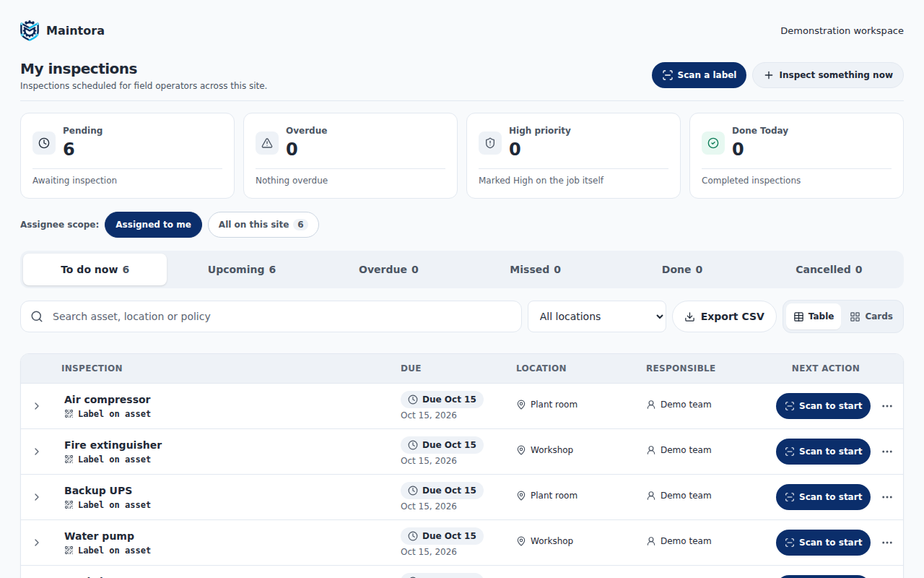Click the Overdue warning triangle icon
This screenshot has width=924, height=578.
point(267,143)
